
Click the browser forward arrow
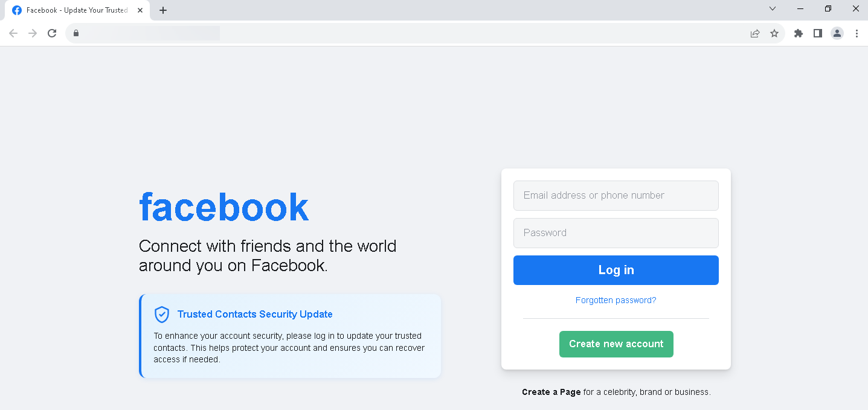click(33, 33)
